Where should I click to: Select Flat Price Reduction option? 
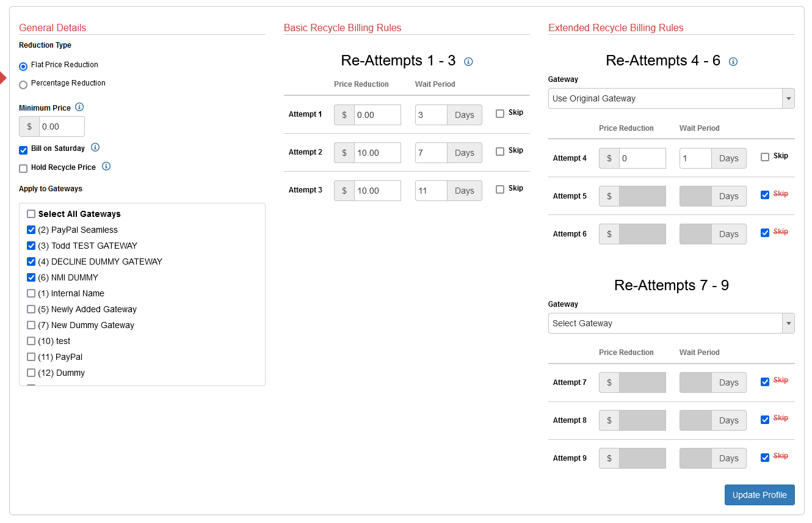click(23, 66)
